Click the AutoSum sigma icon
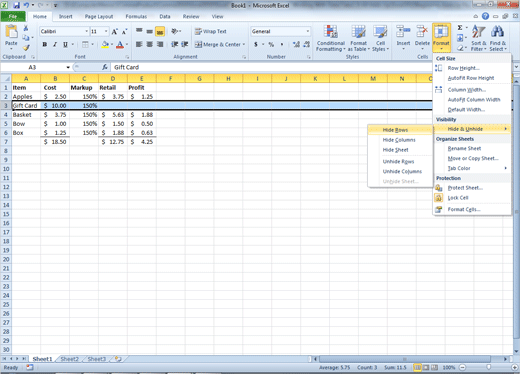 tap(460, 28)
